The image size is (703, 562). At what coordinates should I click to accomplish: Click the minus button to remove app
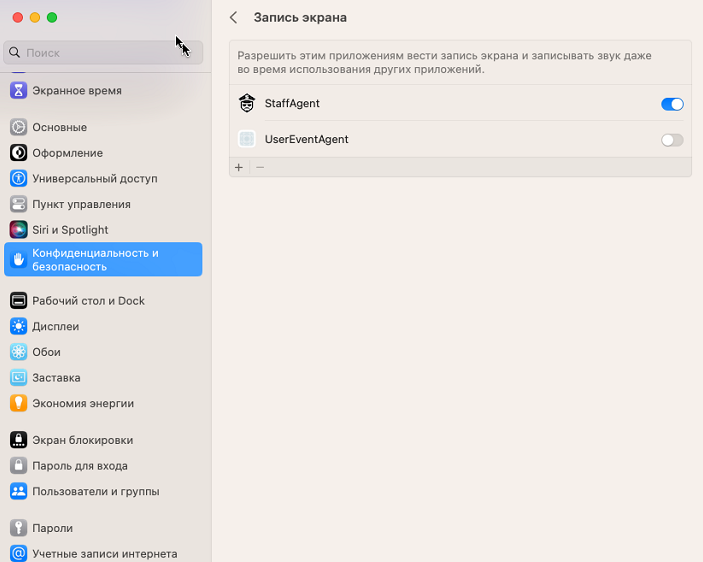(x=260, y=168)
